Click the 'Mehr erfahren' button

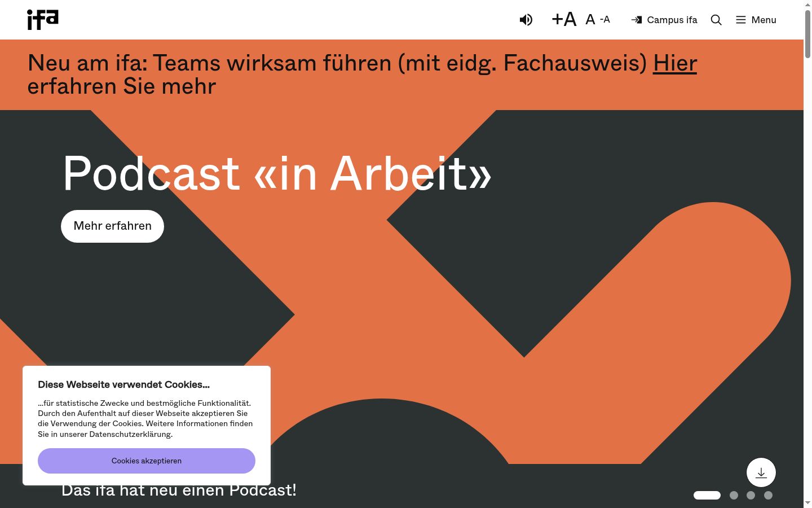coord(112,226)
